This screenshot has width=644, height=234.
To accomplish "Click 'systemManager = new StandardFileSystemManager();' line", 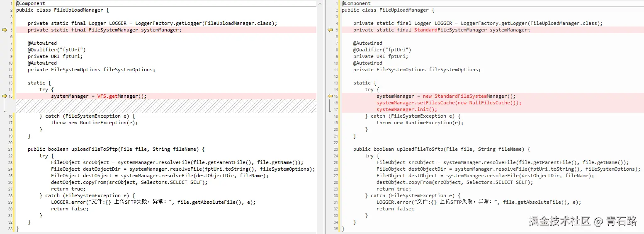I will coord(446,96).
